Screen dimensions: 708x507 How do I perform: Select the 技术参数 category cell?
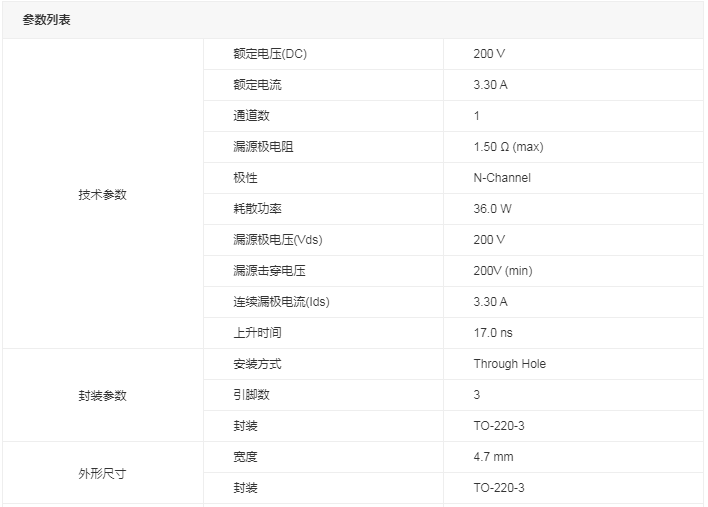(x=102, y=194)
